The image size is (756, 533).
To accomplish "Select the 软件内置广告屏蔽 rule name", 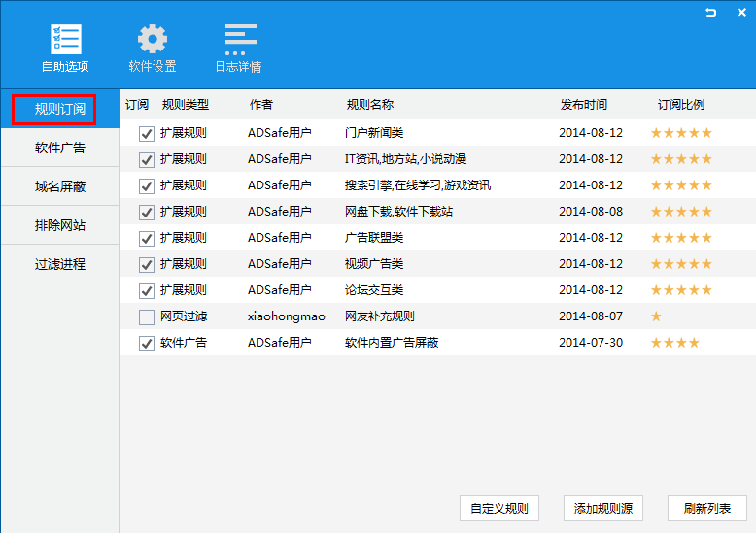I will point(392,342).
